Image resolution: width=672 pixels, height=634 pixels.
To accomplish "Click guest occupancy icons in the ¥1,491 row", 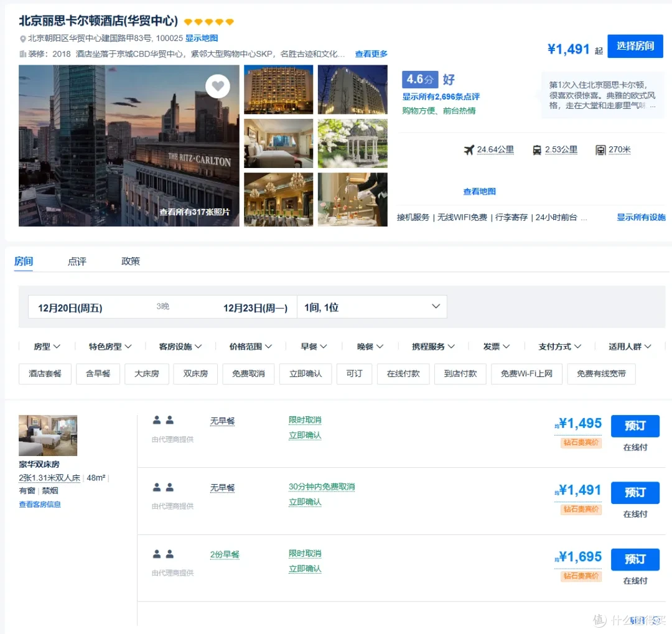I will pyautogui.click(x=163, y=487).
